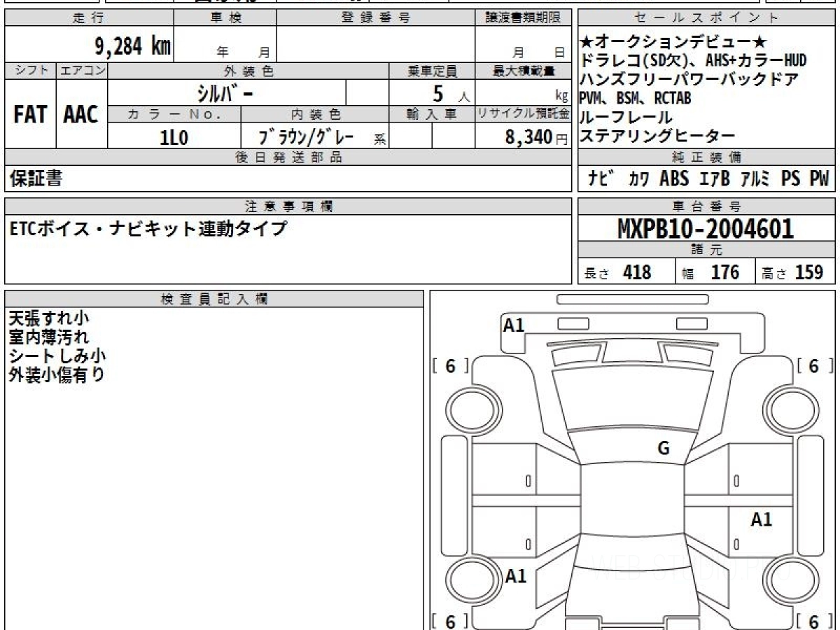840x630 pixels.
Task: Select the ABS equipment code
Action: (x=674, y=178)
